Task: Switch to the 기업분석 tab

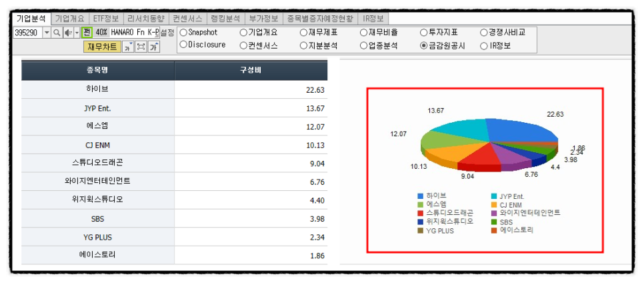Action: [x=31, y=19]
